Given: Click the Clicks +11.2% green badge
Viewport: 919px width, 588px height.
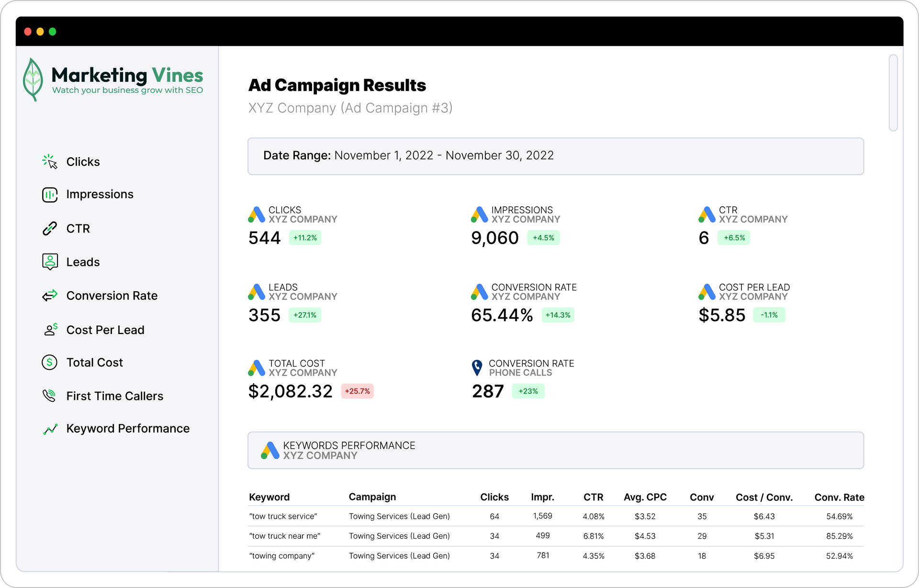Looking at the screenshot, I should [x=305, y=238].
